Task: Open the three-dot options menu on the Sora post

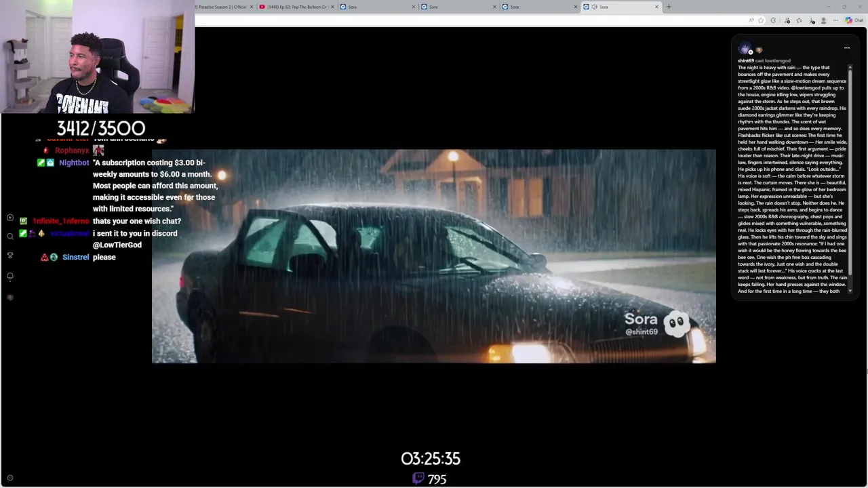Action: coord(846,48)
